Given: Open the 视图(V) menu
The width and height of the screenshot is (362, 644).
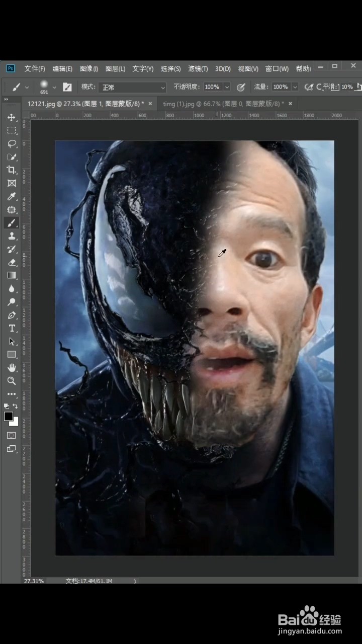Looking at the screenshot, I should (x=248, y=69).
